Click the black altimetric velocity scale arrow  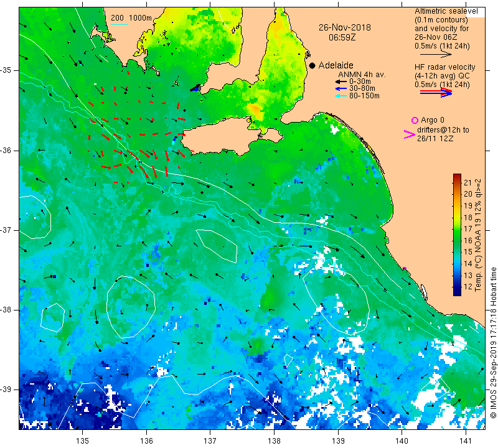436,55
